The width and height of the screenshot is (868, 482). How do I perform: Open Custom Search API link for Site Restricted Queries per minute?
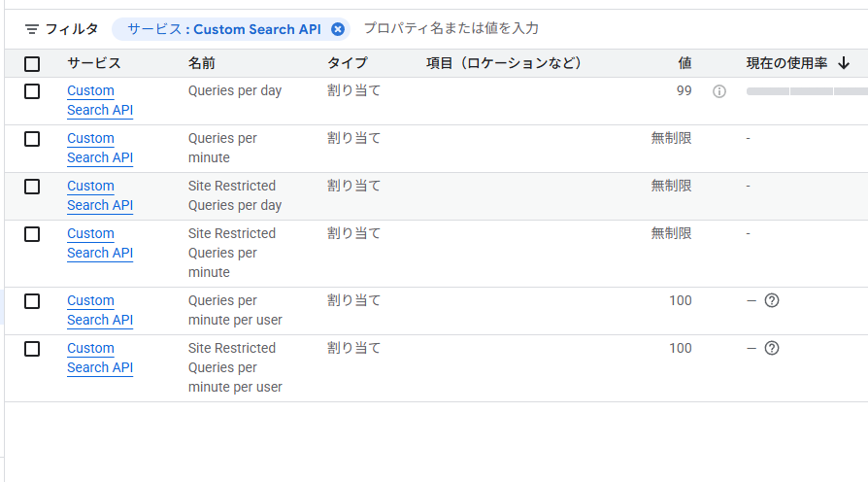pos(100,243)
